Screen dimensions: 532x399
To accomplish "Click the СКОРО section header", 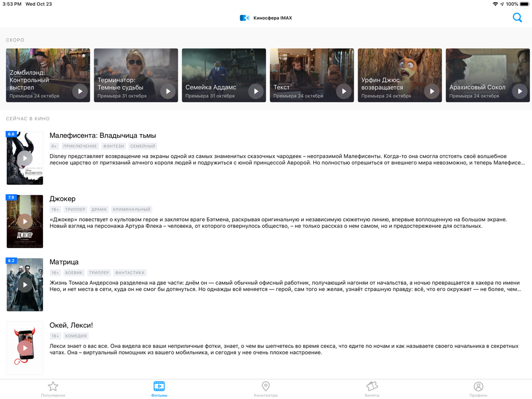I will click(x=15, y=40).
